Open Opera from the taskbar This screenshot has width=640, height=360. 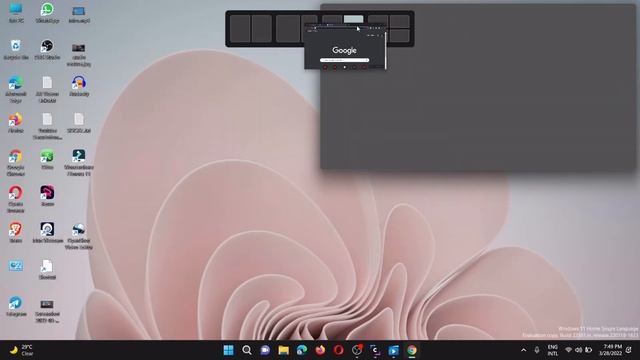338,350
